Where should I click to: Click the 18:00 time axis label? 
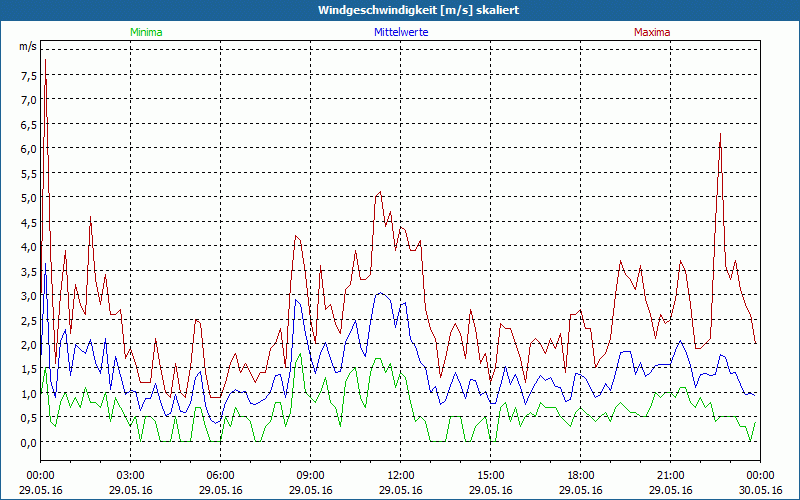coord(581,476)
